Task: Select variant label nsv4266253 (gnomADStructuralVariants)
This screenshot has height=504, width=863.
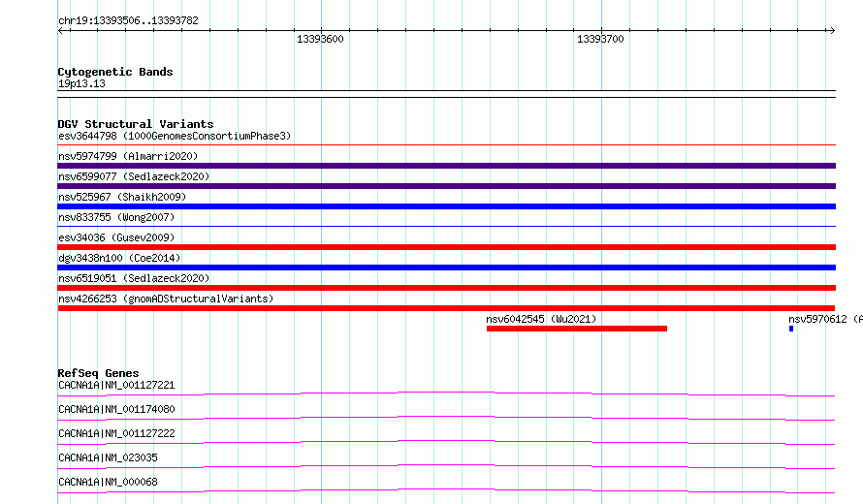Action: [x=166, y=299]
